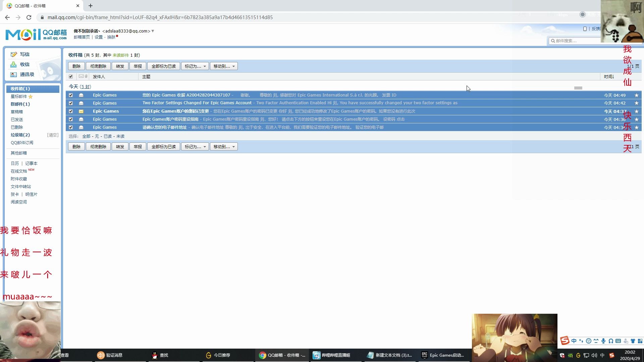Click the 换肤 link

(111, 37)
